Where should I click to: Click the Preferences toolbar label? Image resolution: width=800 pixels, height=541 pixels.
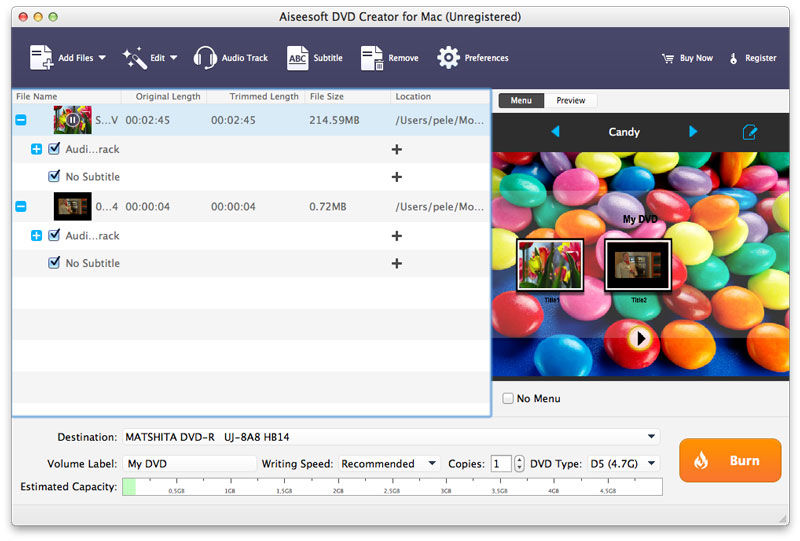tap(486, 58)
